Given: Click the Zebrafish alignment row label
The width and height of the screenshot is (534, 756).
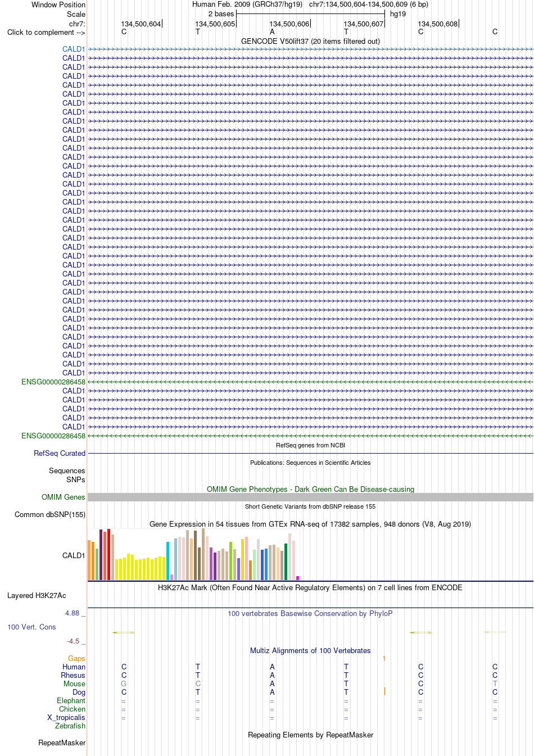Looking at the screenshot, I should coord(70,726).
